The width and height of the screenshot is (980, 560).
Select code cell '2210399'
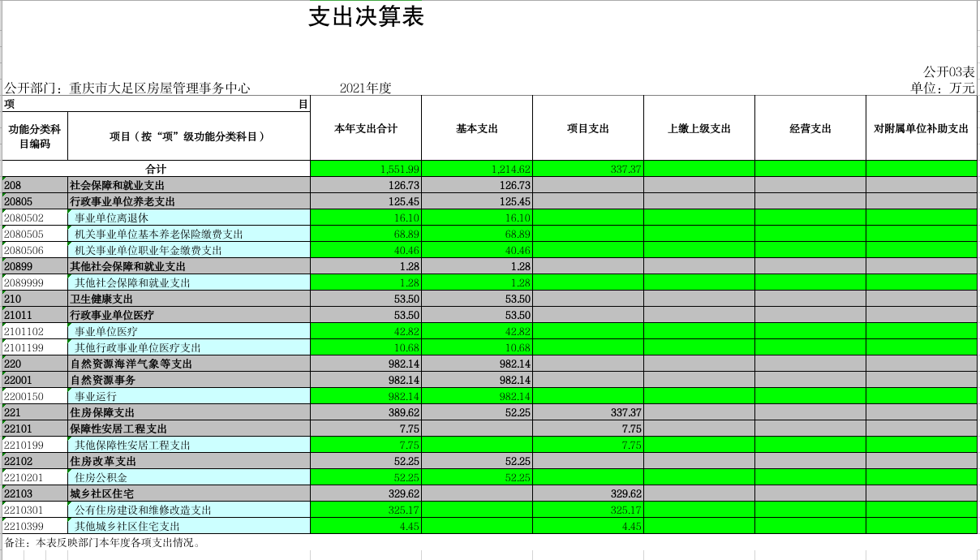click(x=35, y=526)
